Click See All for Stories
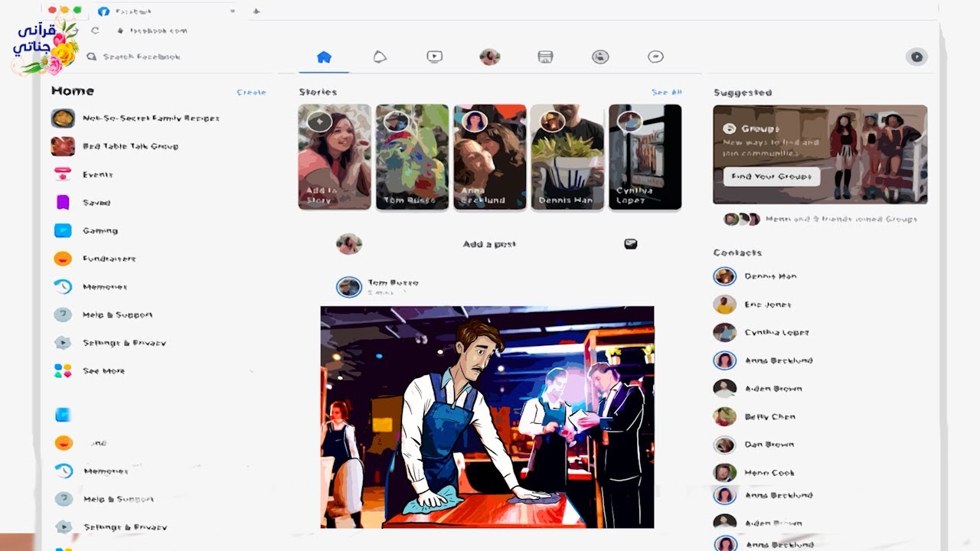 click(666, 92)
